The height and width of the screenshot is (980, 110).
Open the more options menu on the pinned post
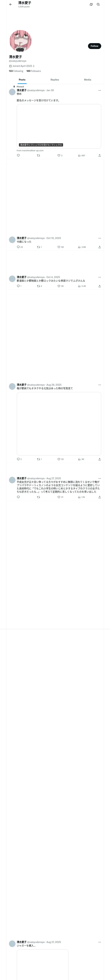point(100,90)
